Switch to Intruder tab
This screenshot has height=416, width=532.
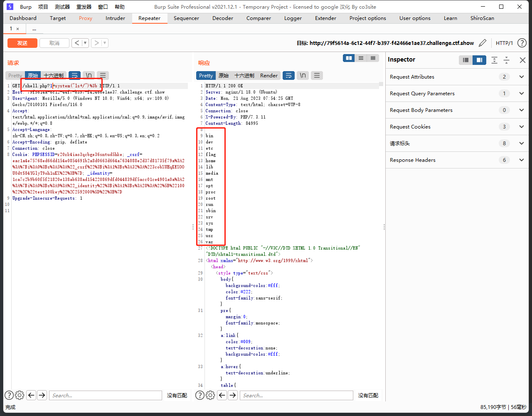point(115,18)
